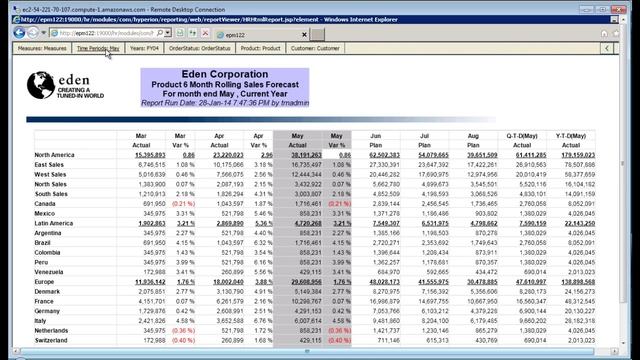Open the browser Home icon
The image size is (640, 360).
point(604,34)
